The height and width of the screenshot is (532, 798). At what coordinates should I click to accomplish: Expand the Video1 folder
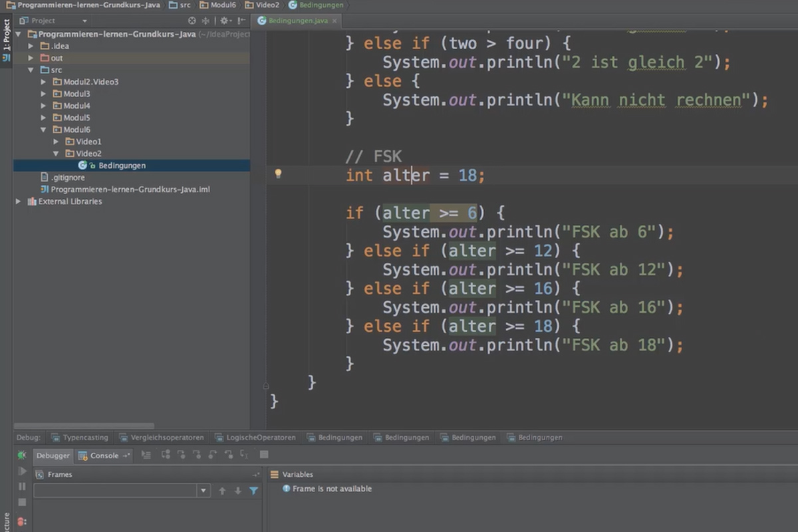(56, 142)
